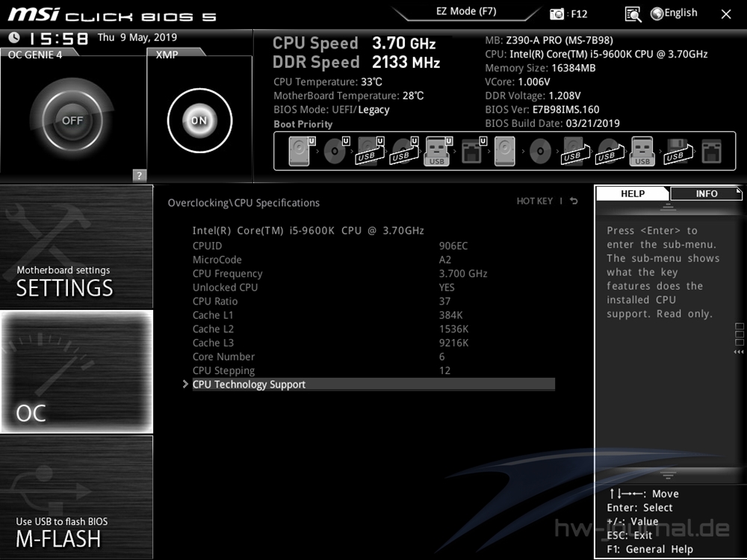
Task: Select the UEFI USB hard disk boot icon
Action: tap(371, 152)
